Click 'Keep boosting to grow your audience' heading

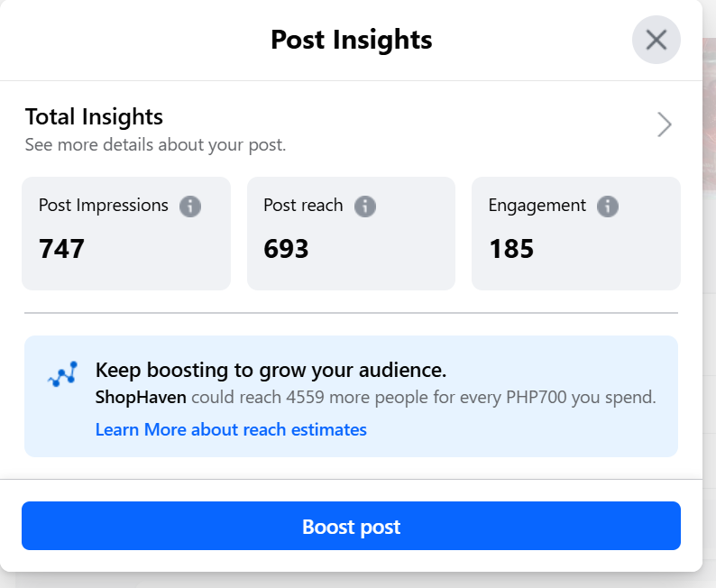271,370
